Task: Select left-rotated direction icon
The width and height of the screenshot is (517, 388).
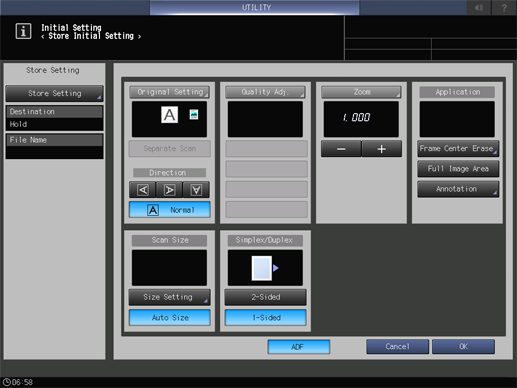Action: pos(143,190)
